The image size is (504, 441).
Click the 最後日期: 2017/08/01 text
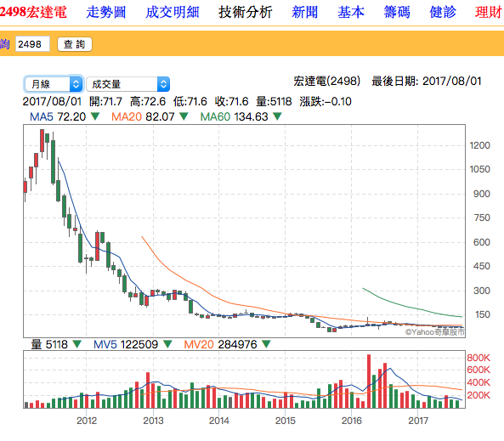pyautogui.click(x=427, y=82)
